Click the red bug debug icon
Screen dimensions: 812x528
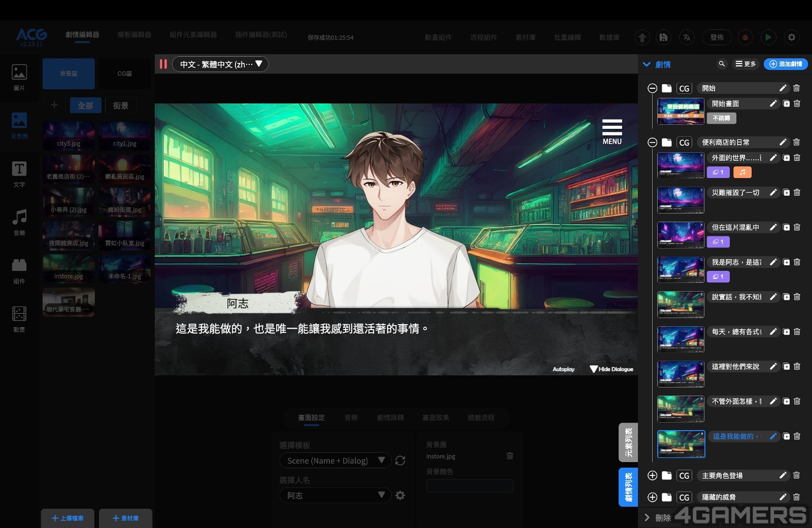(x=745, y=37)
